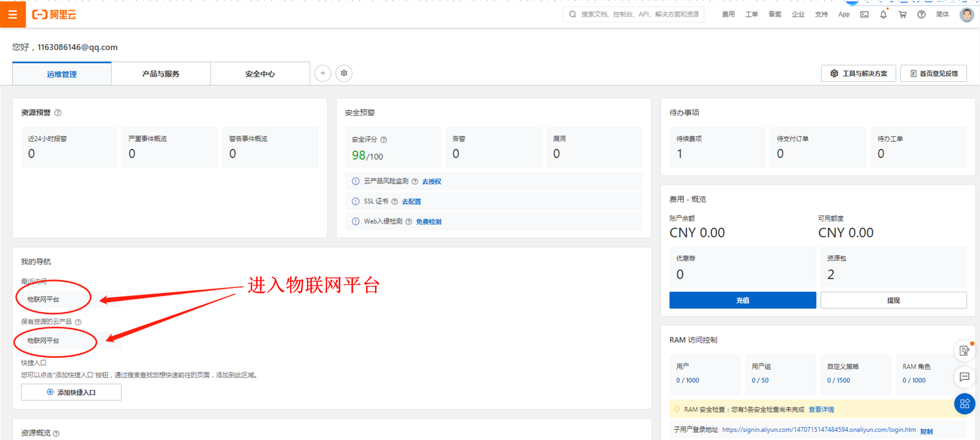Screen dimensions: 980x440
Task: Click the plus button to add dashboard tab
Action: coord(322,73)
